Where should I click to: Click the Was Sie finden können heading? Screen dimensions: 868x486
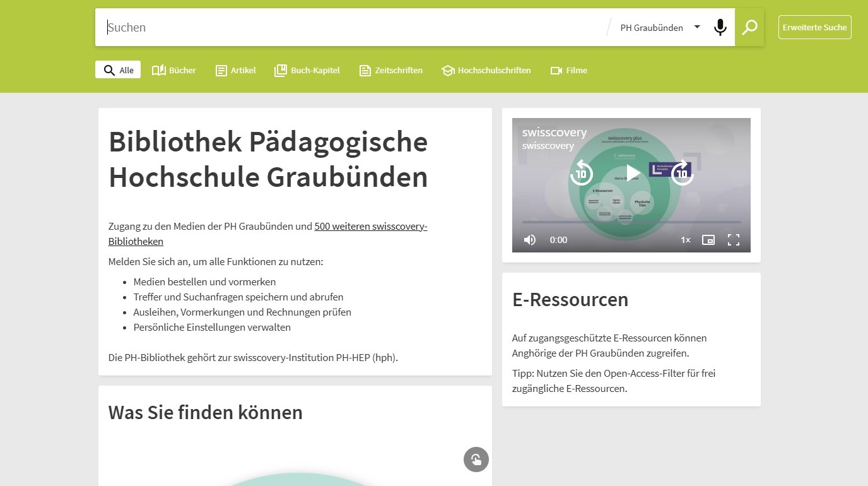coord(206,412)
